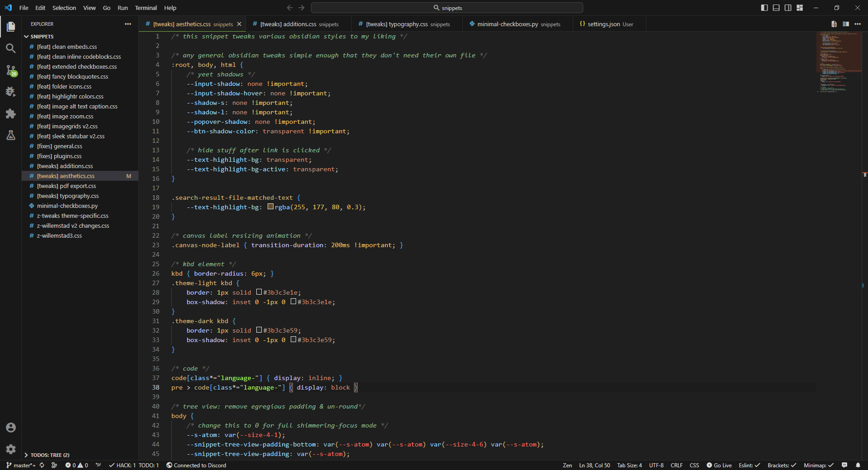The height and width of the screenshot is (470, 868).
Task: Open [feat] image zoom.css file
Action: pyautogui.click(x=80, y=116)
